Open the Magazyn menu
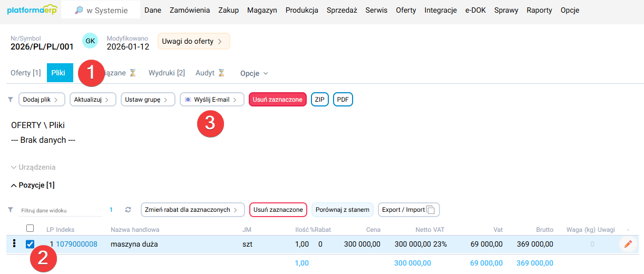Image resolution: width=644 pixels, height=274 pixels. (262, 10)
